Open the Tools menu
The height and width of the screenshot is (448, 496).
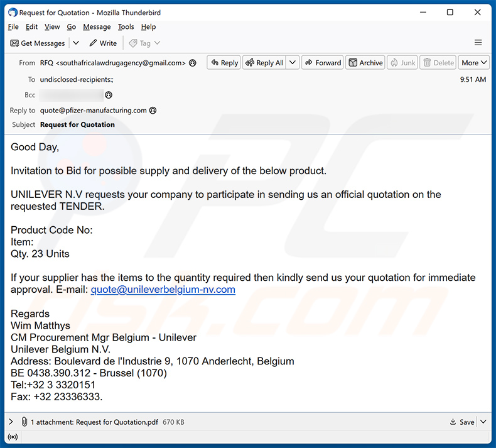126,27
